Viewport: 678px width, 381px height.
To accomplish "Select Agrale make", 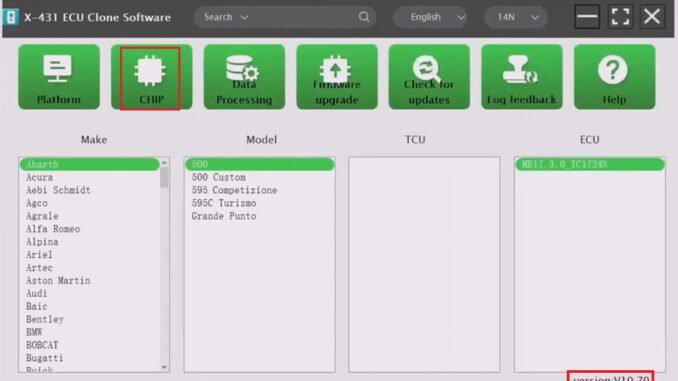I will (x=90, y=216).
